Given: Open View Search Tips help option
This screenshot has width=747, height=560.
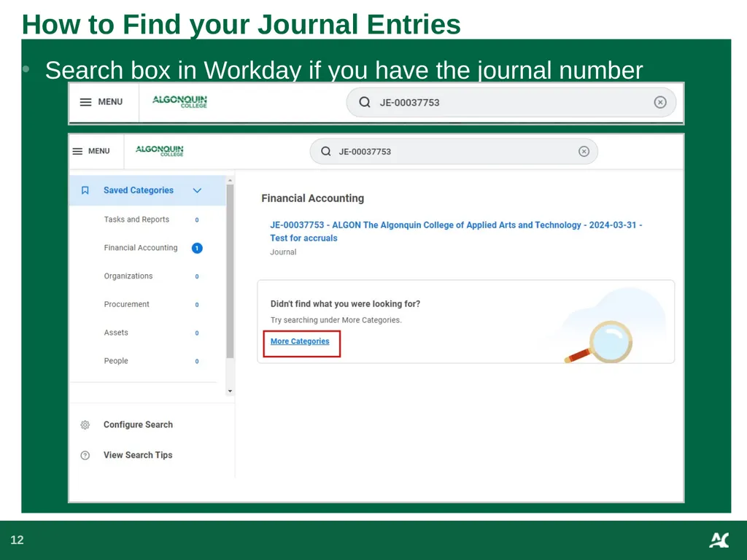Looking at the screenshot, I should coord(127,455).
